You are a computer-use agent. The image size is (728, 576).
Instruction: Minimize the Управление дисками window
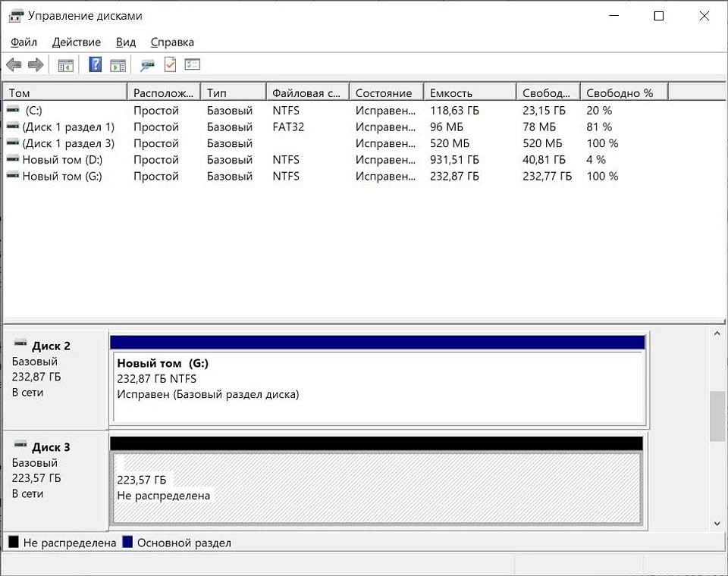pyautogui.click(x=614, y=16)
